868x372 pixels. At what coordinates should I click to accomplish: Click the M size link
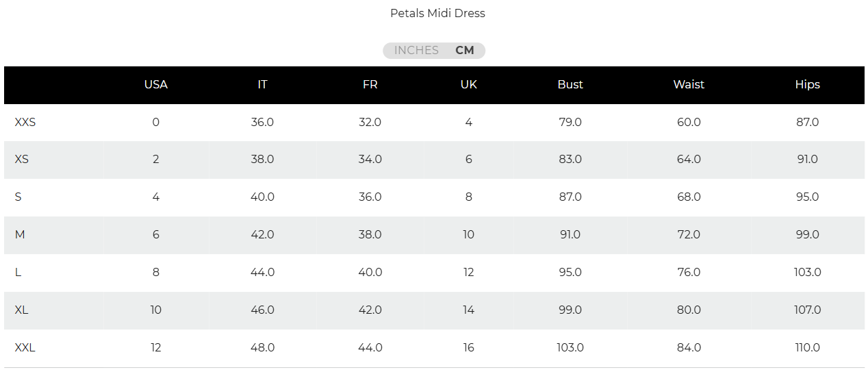(20, 235)
